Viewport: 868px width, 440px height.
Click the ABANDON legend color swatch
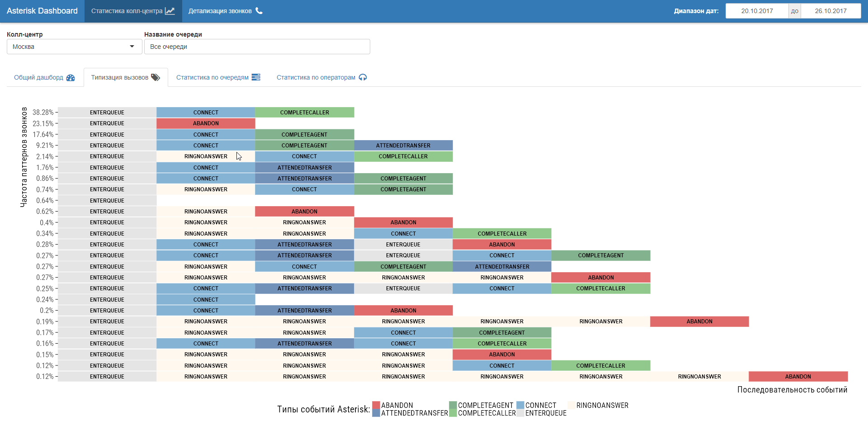pos(376,405)
